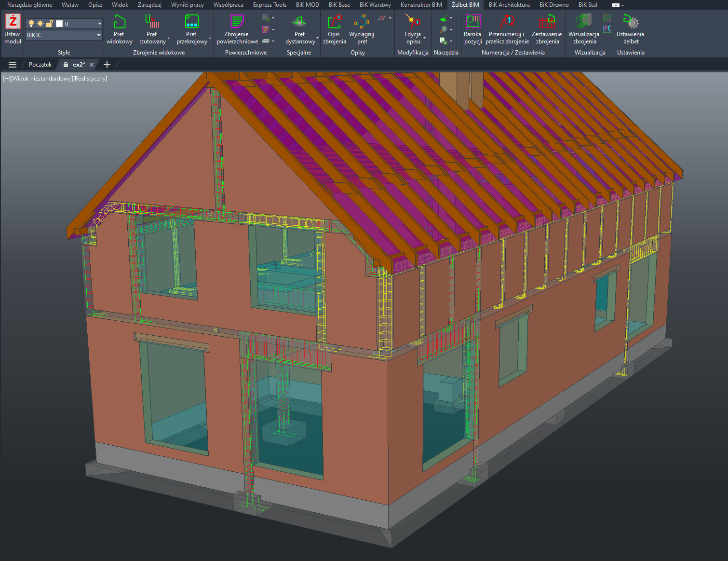Viewport: 728px width, 561px height.
Task: Click the small icon above IFC in the Wizualizacja panel
Action: tap(607, 18)
